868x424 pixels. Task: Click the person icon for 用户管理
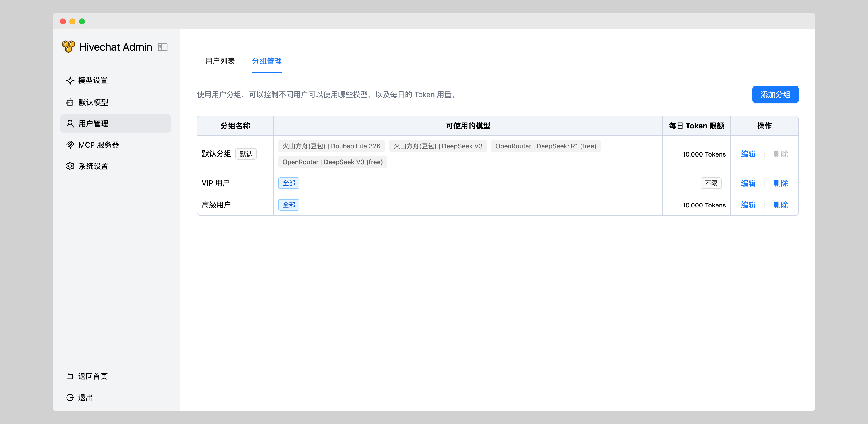[70, 124]
